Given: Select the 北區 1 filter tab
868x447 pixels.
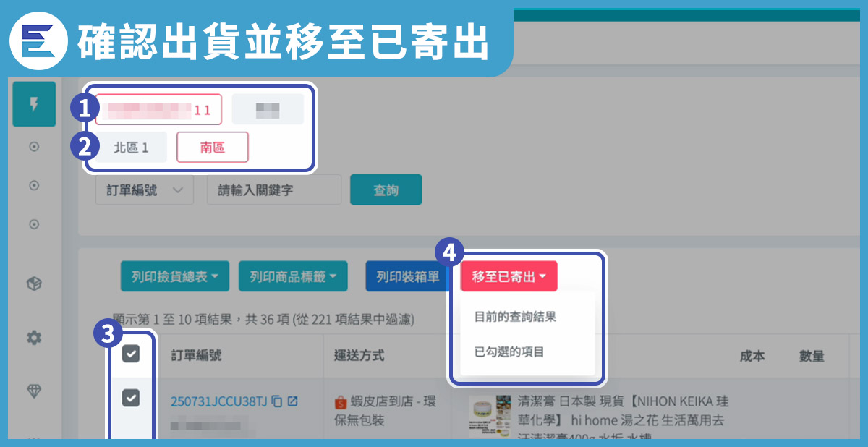Looking at the screenshot, I should pyautogui.click(x=131, y=147).
